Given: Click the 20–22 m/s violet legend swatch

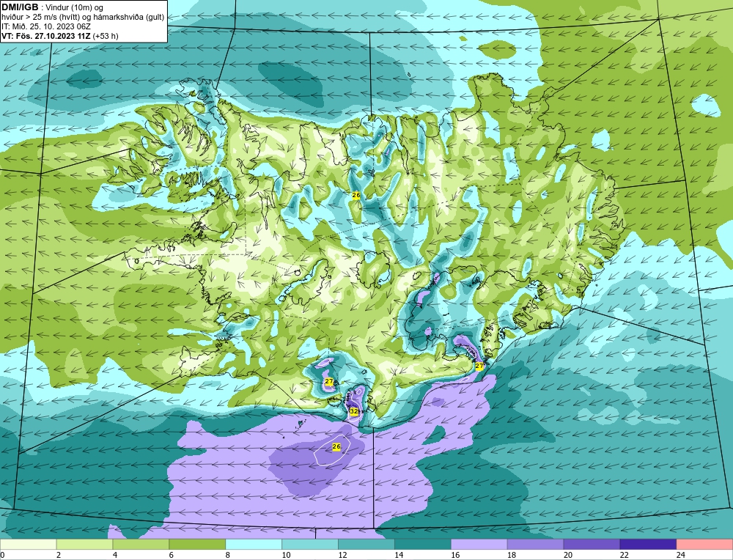Looking at the screenshot, I should 592,544.
